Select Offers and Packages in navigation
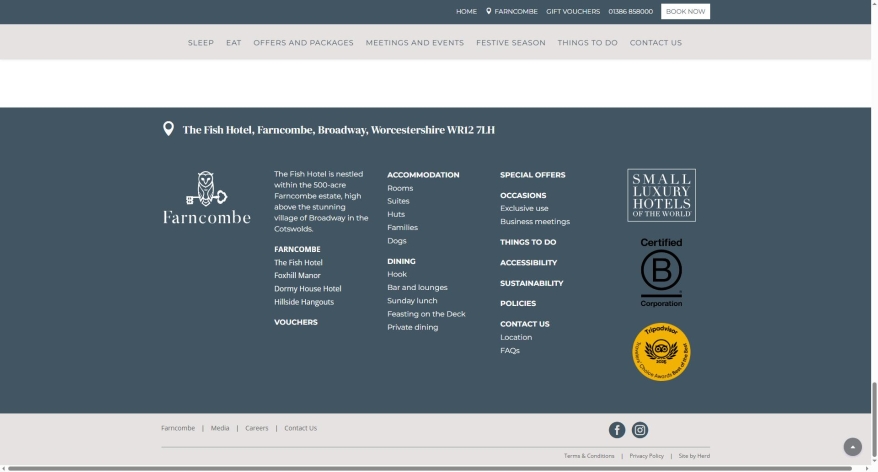878x472 pixels. pos(303,43)
